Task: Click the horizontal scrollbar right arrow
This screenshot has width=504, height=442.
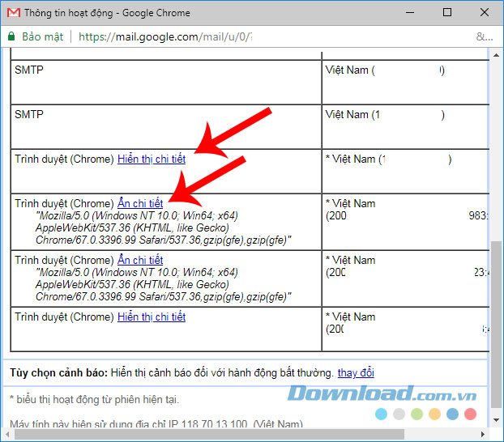Action: click(483, 435)
